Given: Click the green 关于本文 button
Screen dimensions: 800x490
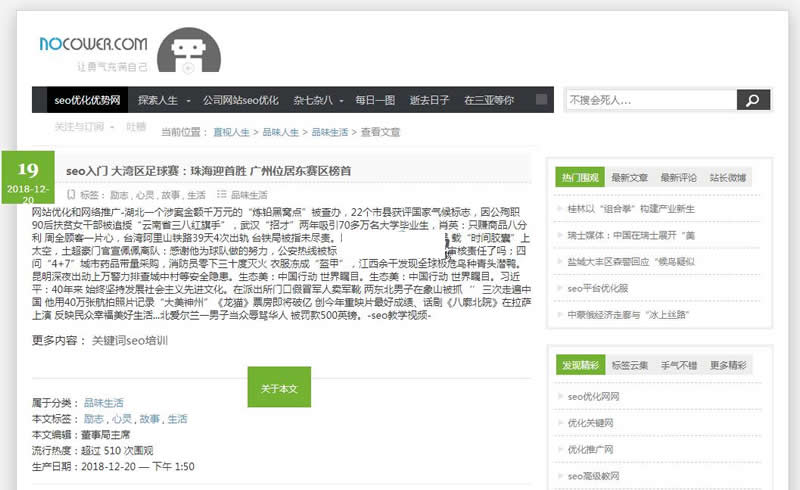Looking at the screenshot, I should pyautogui.click(x=279, y=387).
